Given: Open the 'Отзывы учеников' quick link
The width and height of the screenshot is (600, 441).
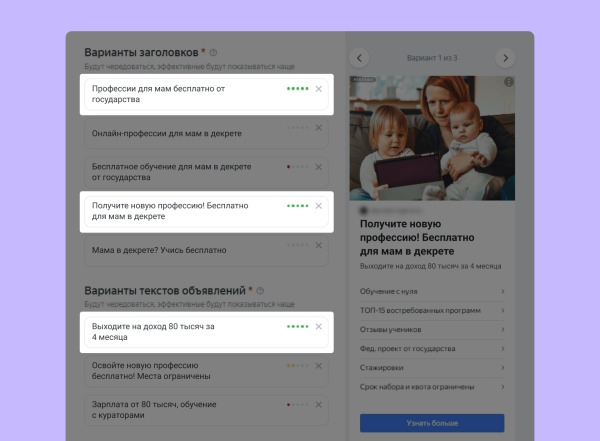Looking at the screenshot, I should pyautogui.click(x=431, y=329).
